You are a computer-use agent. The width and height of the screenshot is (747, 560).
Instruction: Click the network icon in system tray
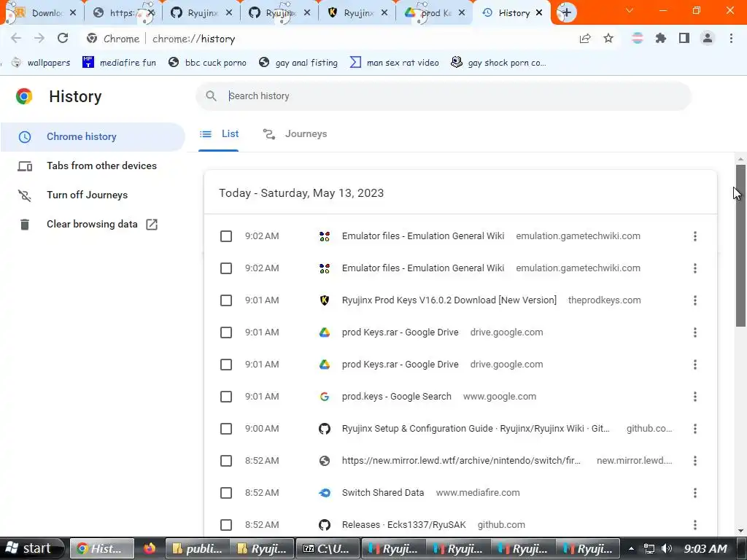point(649,548)
